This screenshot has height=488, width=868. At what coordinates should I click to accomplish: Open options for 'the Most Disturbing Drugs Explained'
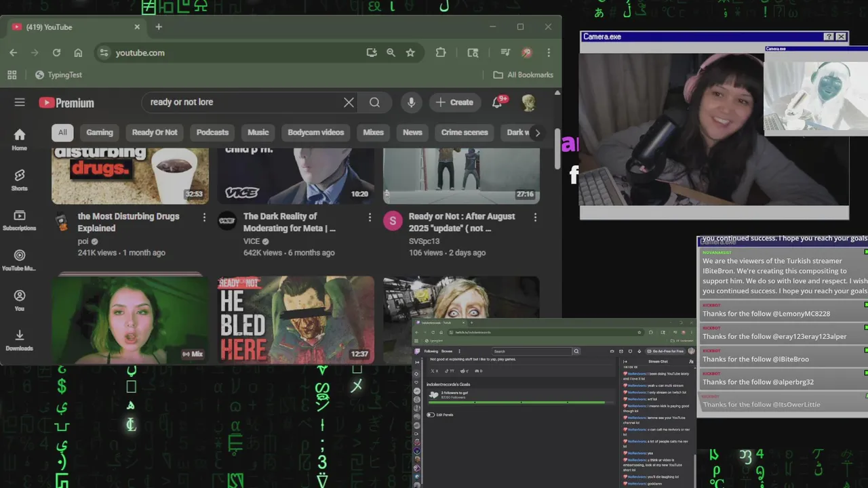point(204,217)
